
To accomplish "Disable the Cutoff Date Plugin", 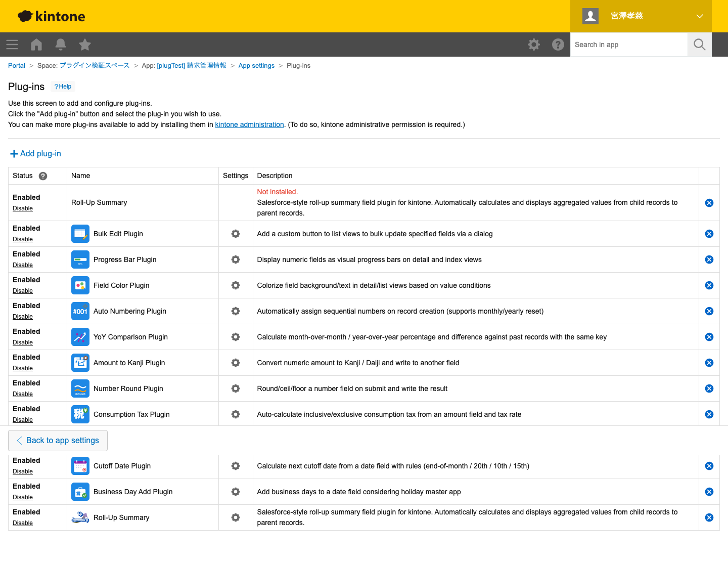I will click(x=23, y=471).
